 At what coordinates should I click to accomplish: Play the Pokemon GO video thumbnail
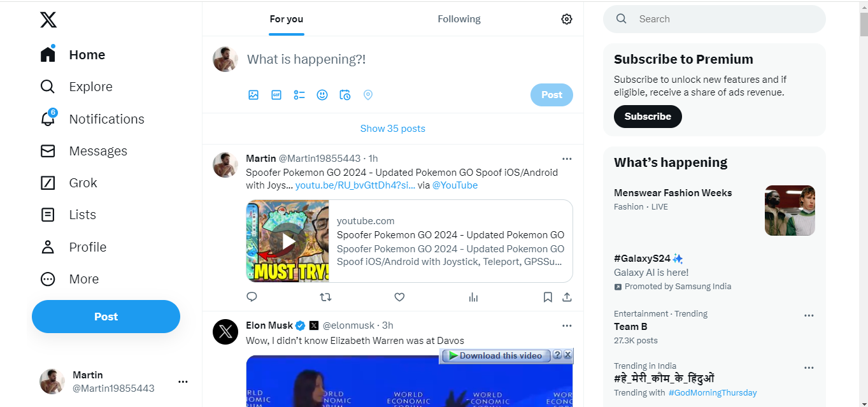pos(288,241)
